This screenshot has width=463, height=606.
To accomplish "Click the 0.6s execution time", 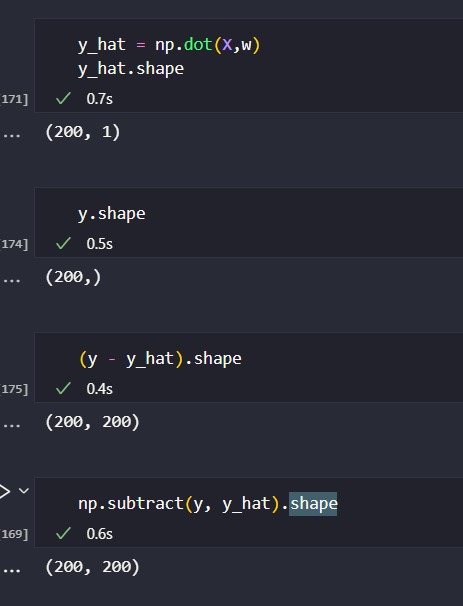I will [x=100, y=534].
